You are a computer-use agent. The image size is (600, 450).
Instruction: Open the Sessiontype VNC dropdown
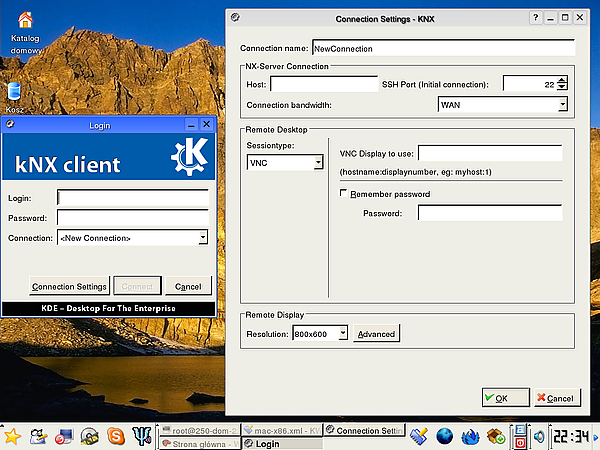pos(318,163)
